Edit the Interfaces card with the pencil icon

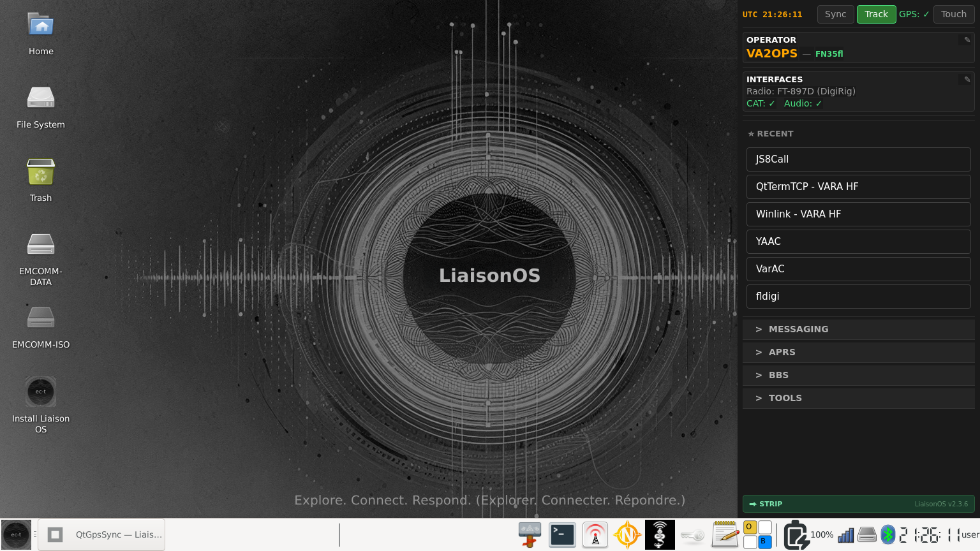click(967, 79)
